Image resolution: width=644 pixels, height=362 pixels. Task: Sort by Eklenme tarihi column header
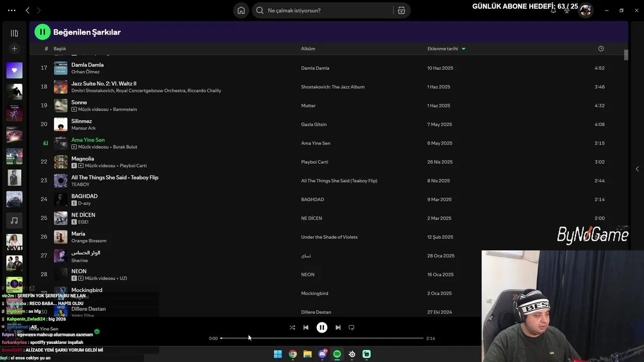(443, 49)
